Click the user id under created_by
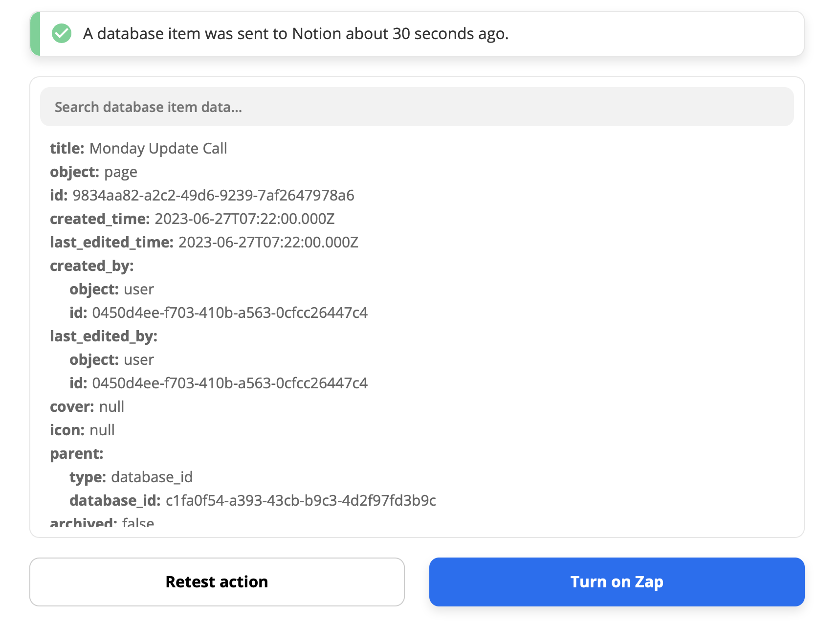Viewport: 840px width, 626px height. click(230, 313)
